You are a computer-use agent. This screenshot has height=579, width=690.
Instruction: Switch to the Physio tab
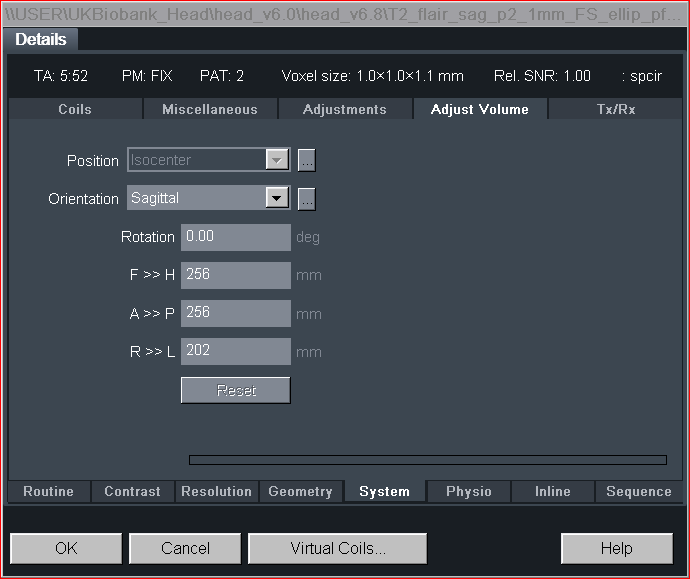coord(469,491)
